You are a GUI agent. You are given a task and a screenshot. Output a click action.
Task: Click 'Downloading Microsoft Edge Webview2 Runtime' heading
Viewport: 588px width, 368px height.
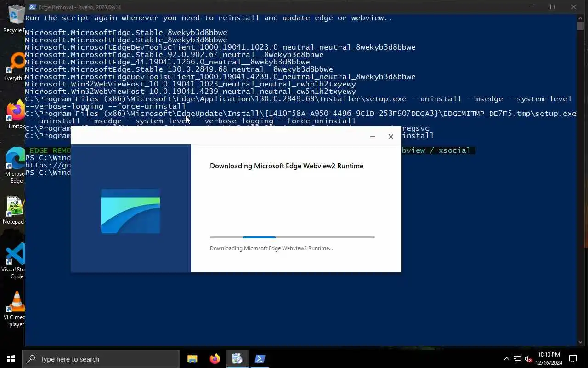pyautogui.click(x=287, y=166)
